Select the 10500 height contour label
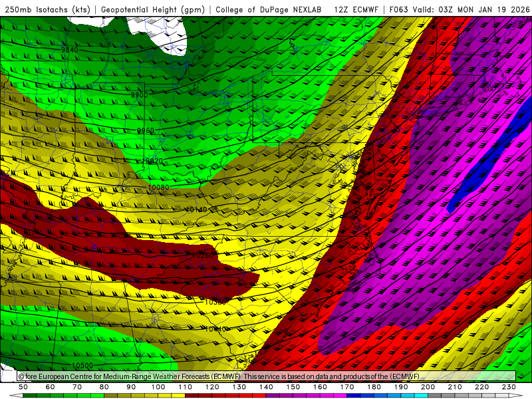 [82, 365]
